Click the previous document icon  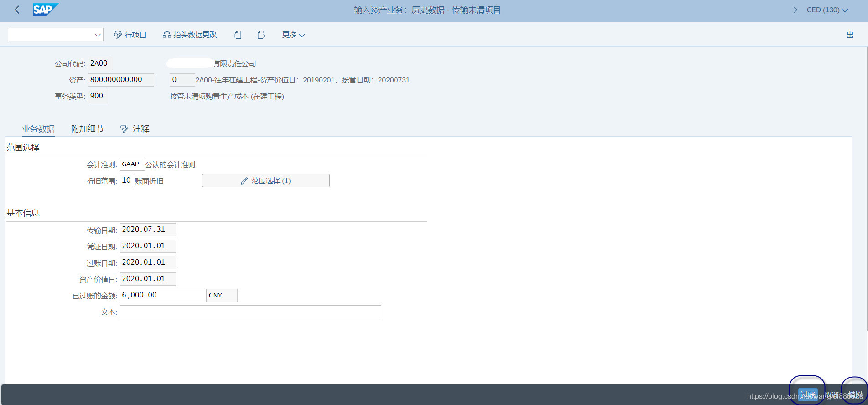click(x=237, y=35)
